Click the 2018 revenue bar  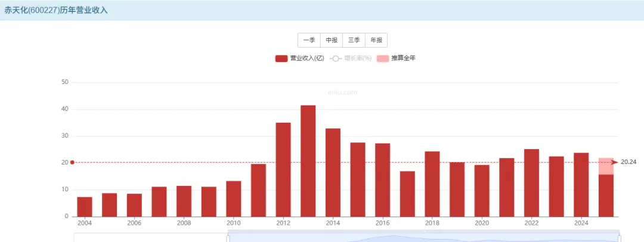(x=432, y=184)
